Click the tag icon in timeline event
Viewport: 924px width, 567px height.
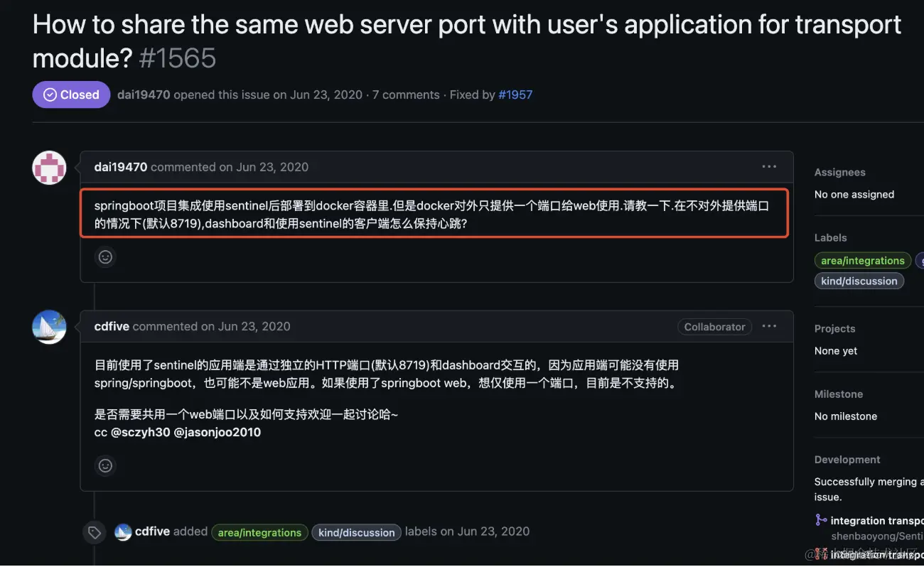click(x=94, y=532)
